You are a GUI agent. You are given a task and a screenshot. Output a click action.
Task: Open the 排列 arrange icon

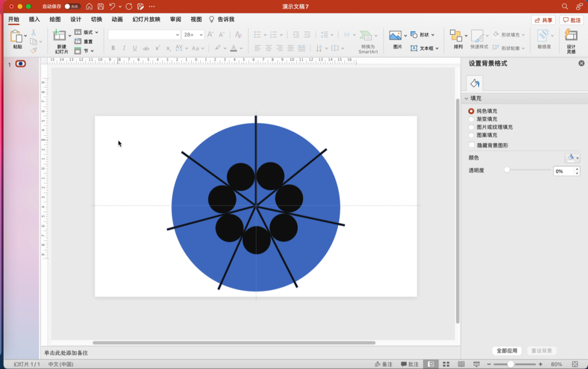coord(456,35)
